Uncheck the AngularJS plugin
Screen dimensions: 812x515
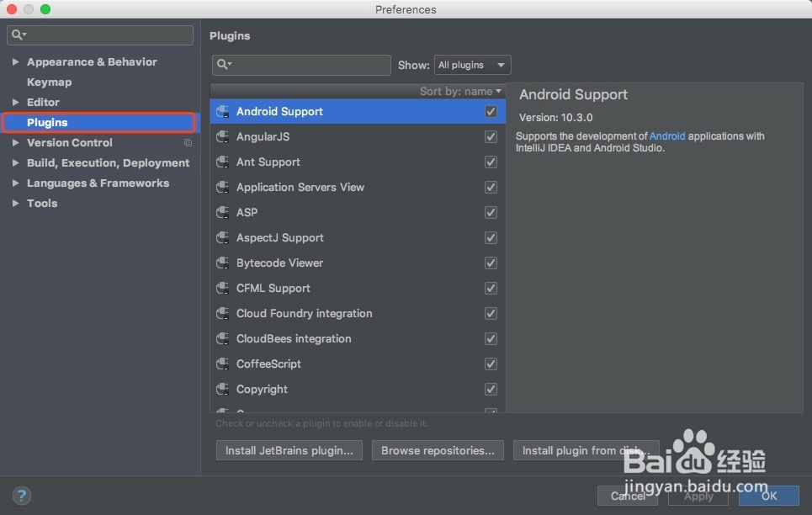tap(491, 137)
